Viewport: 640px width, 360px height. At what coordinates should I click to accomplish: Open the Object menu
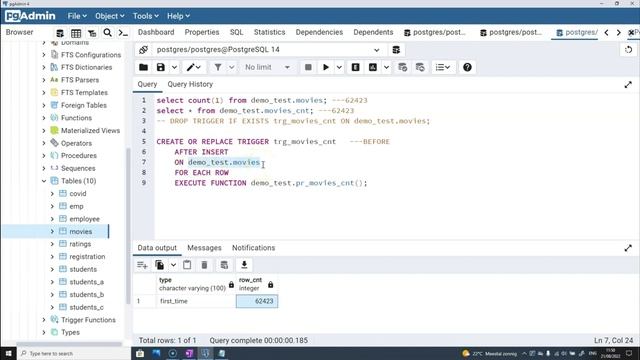coord(109,16)
